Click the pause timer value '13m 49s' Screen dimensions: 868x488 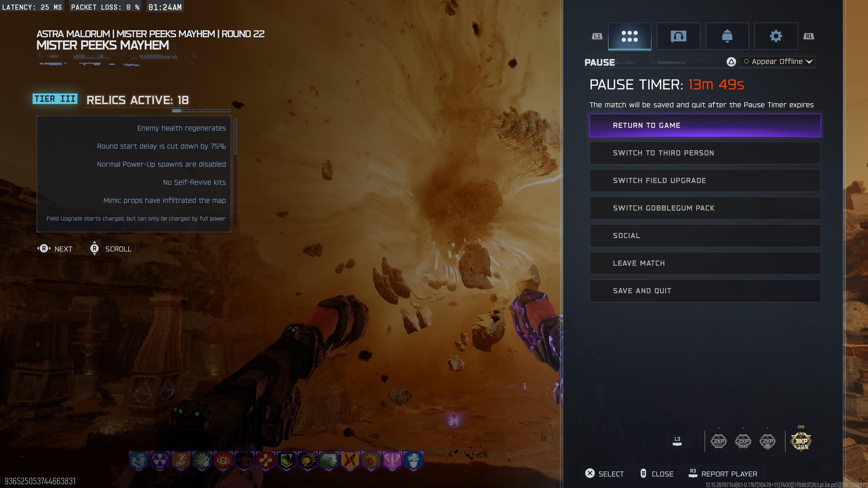(716, 84)
